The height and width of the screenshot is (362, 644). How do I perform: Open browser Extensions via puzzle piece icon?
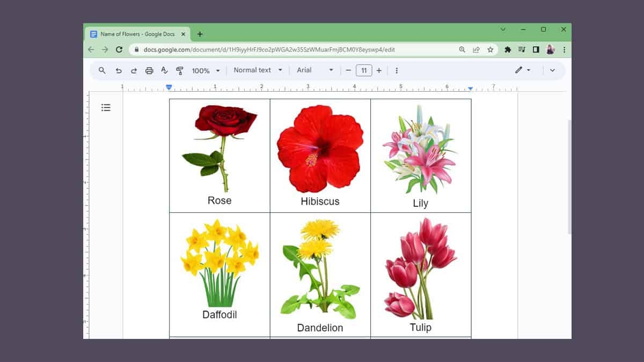click(x=507, y=49)
